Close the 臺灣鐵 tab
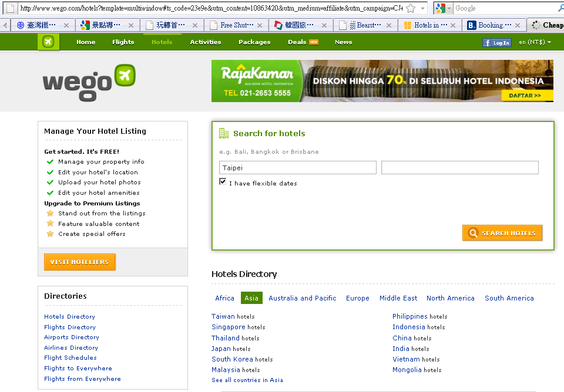 66,25
